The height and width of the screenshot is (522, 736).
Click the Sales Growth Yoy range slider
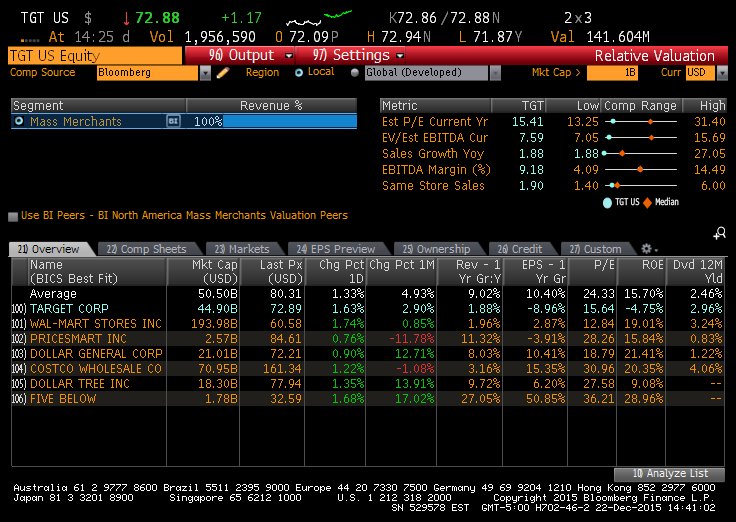click(x=641, y=154)
